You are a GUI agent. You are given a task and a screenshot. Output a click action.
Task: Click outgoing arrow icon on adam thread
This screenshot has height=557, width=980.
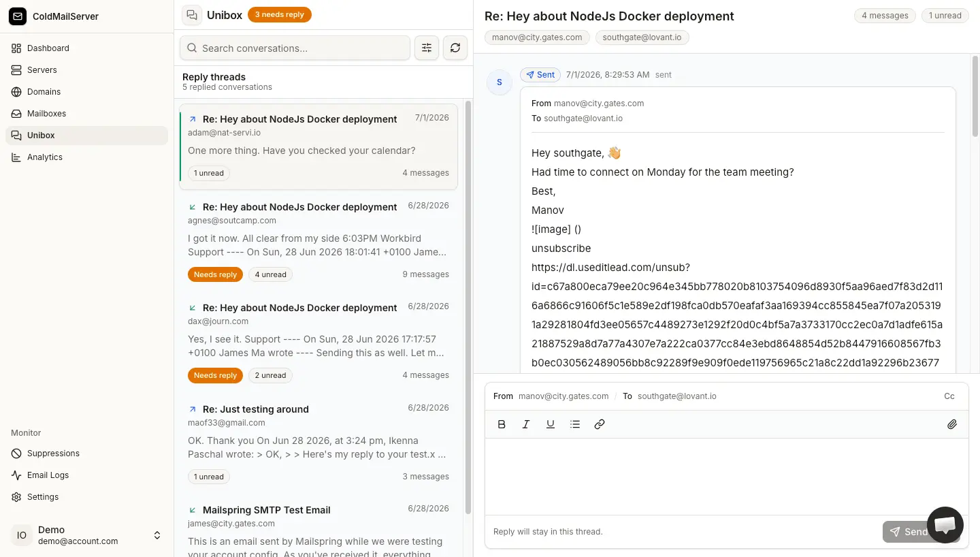193,119
